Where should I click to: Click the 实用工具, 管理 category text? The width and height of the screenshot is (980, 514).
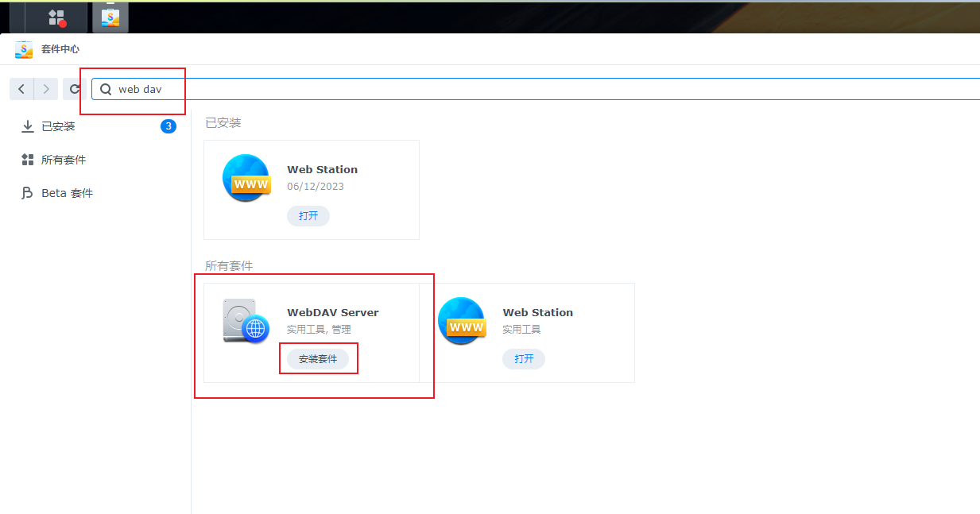click(x=319, y=329)
